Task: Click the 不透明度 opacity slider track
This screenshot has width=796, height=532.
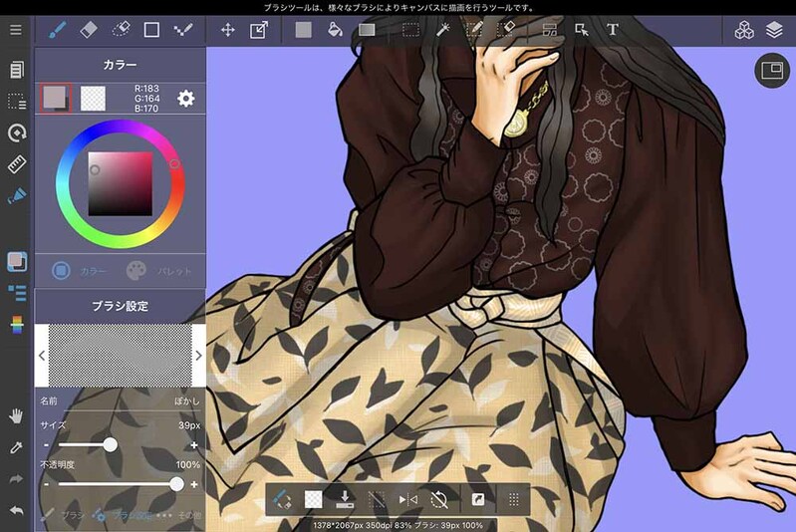Action: point(121,484)
